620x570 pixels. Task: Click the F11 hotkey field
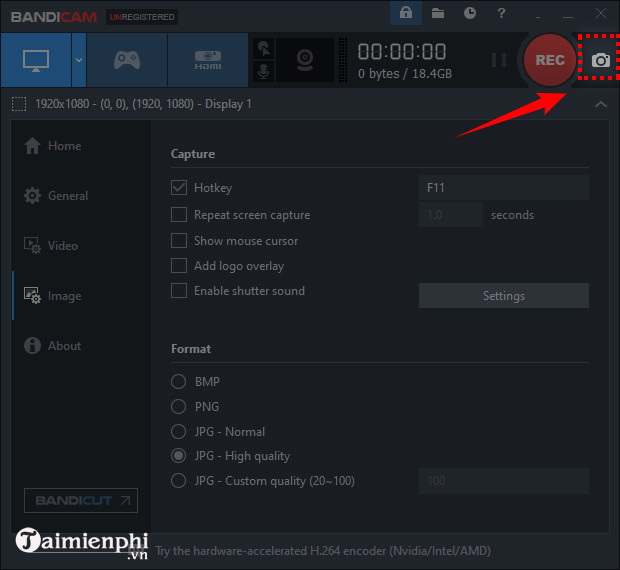click(x=504, y=187)
